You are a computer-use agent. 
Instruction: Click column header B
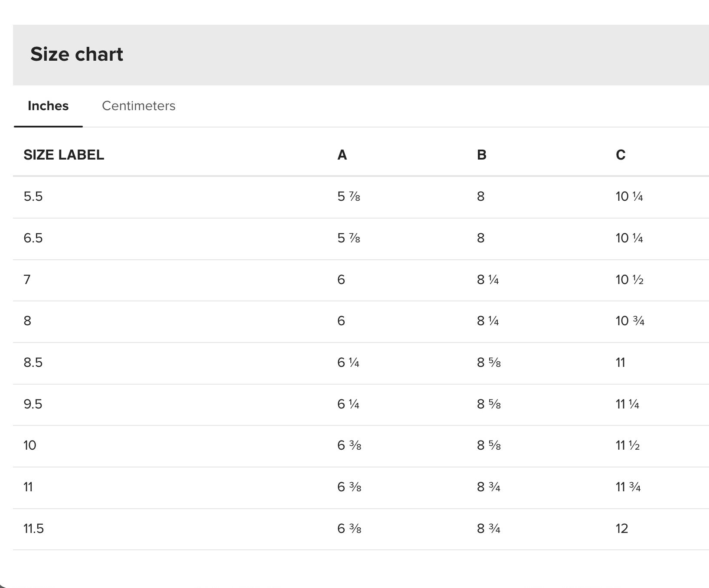point(481,155)
